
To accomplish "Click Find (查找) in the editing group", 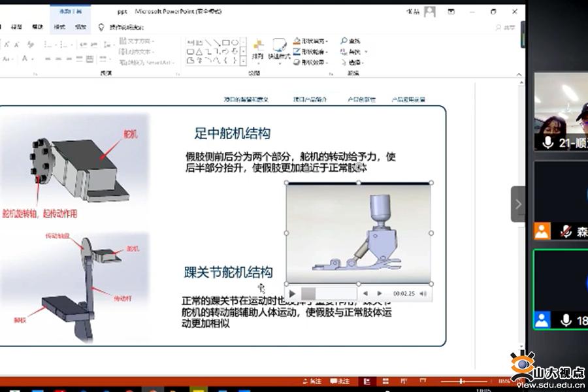I will coord(351,41).
